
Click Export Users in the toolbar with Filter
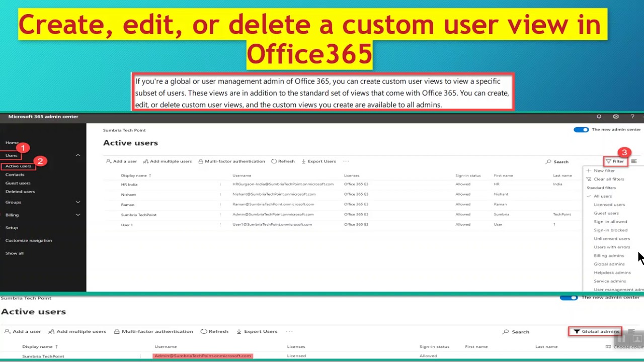(318, 161)
